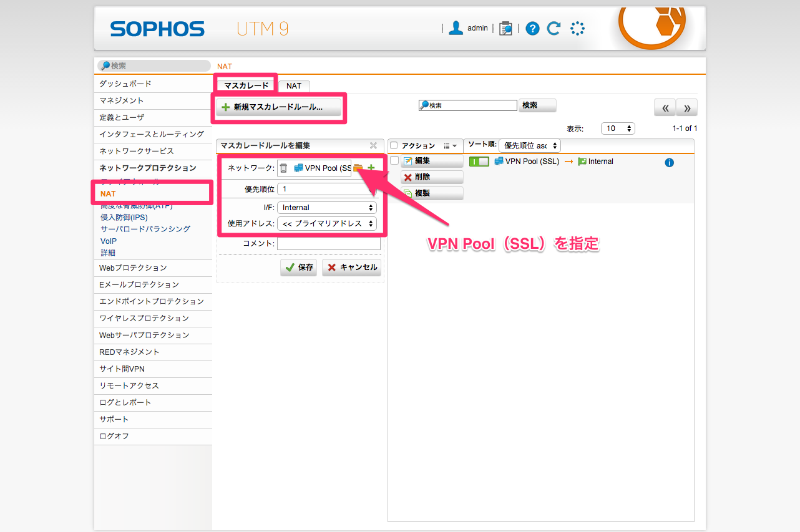Open Webプロテクション menu
The width and height of the screenshot is (800, 532).
[x=154, y=268]
